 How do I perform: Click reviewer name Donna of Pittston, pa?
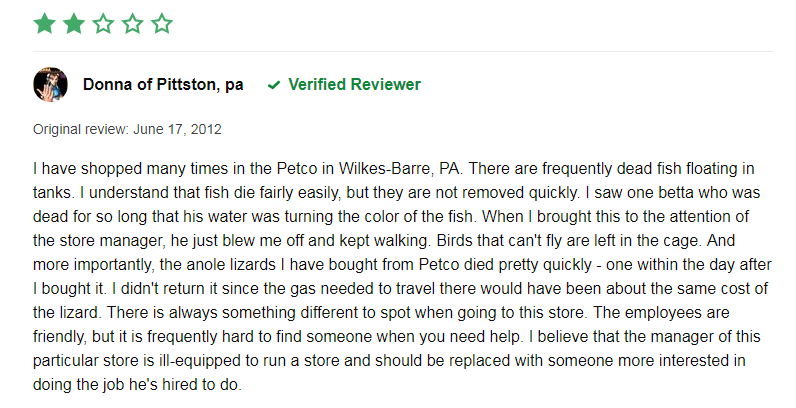point(163,84)
